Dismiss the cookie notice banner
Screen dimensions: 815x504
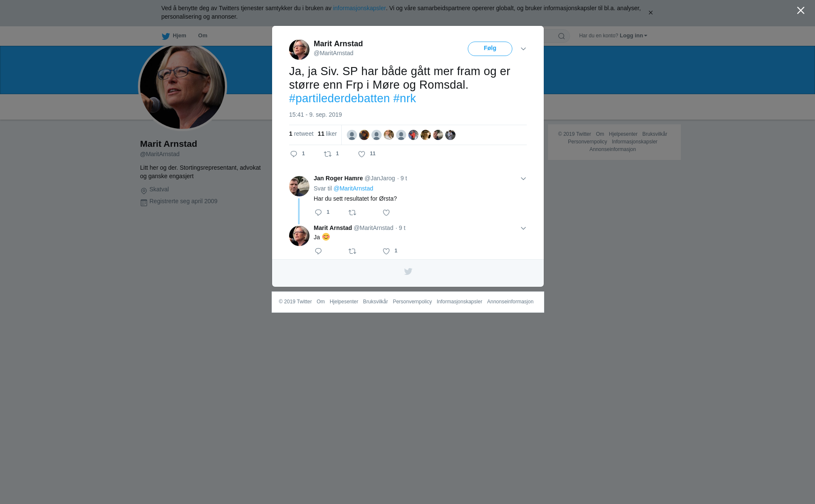650,13
